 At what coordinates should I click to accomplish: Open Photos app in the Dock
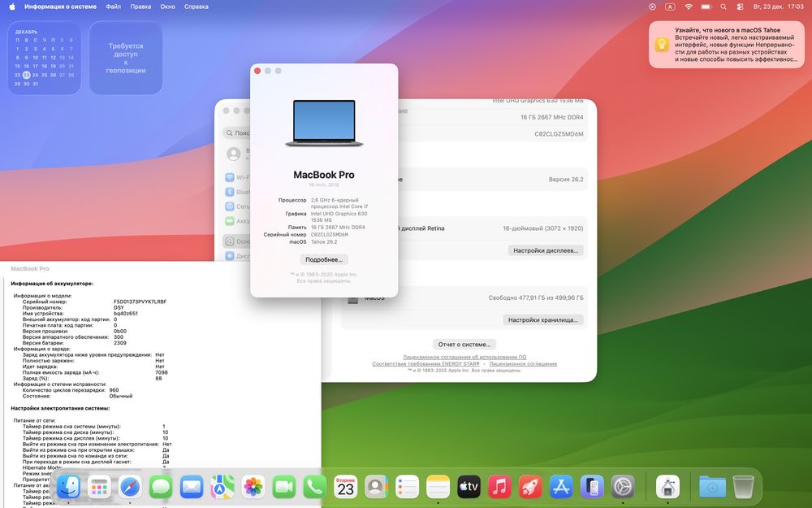click(253, 487)
